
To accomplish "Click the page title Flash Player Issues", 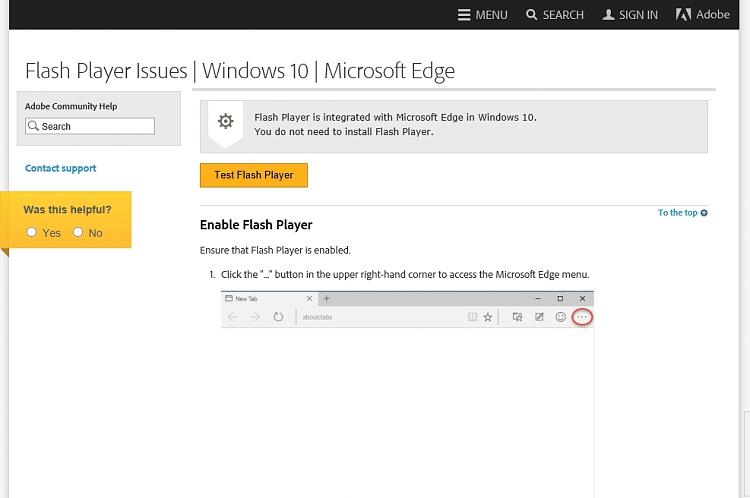I will 240,71.
